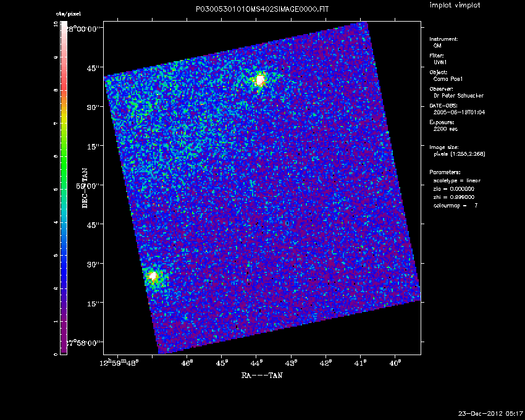Click the 'Object:' label
Screen dimensions: 525x420
point(439,72)
